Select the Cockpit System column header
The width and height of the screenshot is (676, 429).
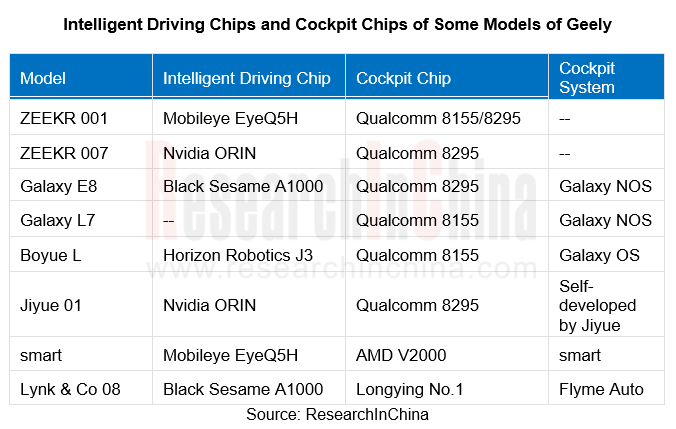click(x=606, y=78)
